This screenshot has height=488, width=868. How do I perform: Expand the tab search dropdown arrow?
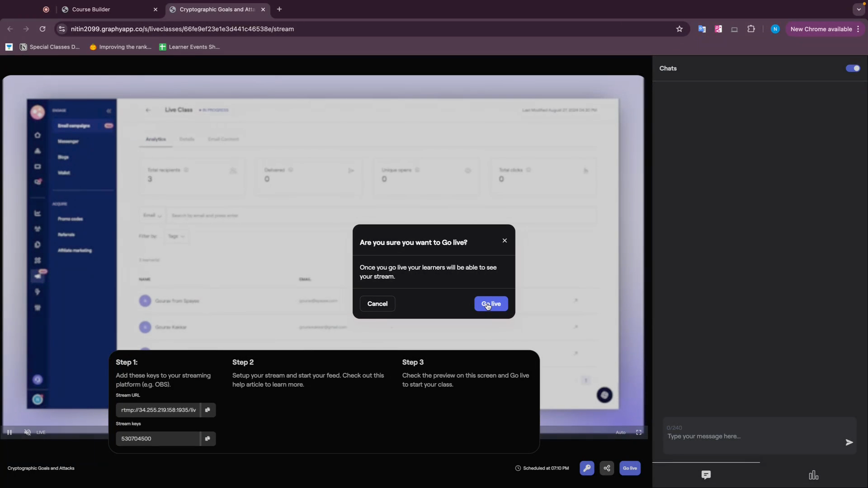[x=859, y=9]
